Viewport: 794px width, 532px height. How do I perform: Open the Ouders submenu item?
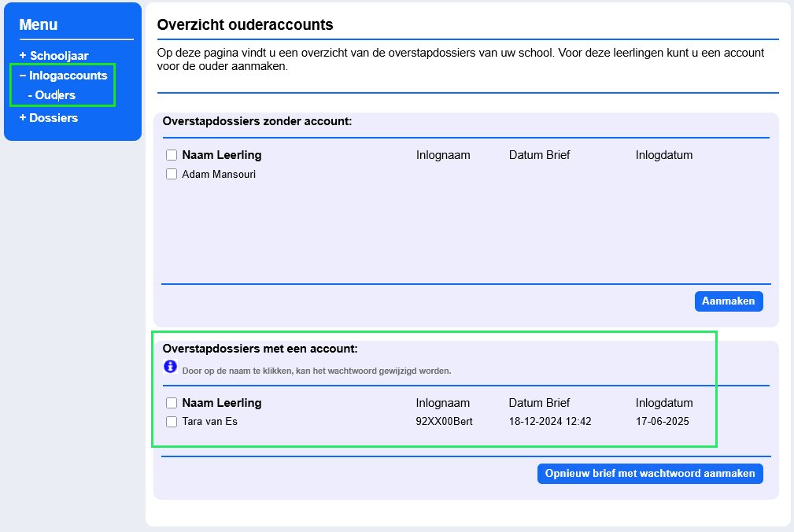pyautogui.click(x=54, y=95)
